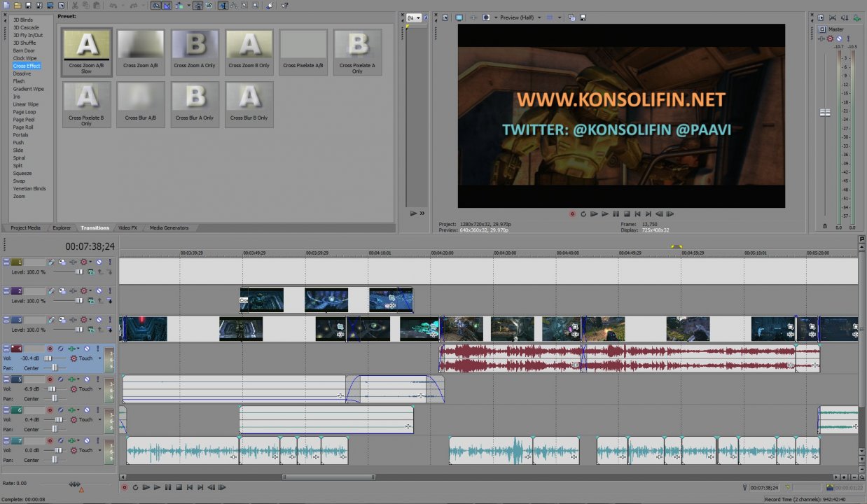
Task: Minimize track 1 height icon
Action: point(6,260)
